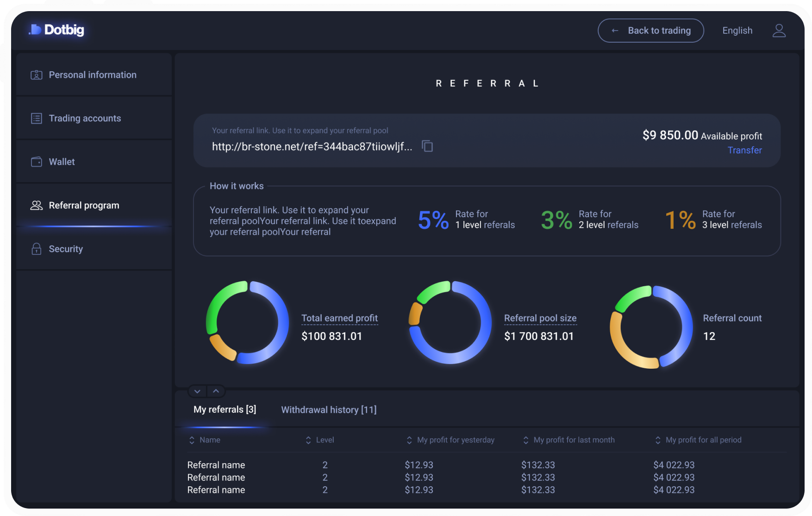Sort the referrals table by Name
Image resolution: width=812 pixels, height=516 pixels.
pyautogui.click(x=205, y=440)
